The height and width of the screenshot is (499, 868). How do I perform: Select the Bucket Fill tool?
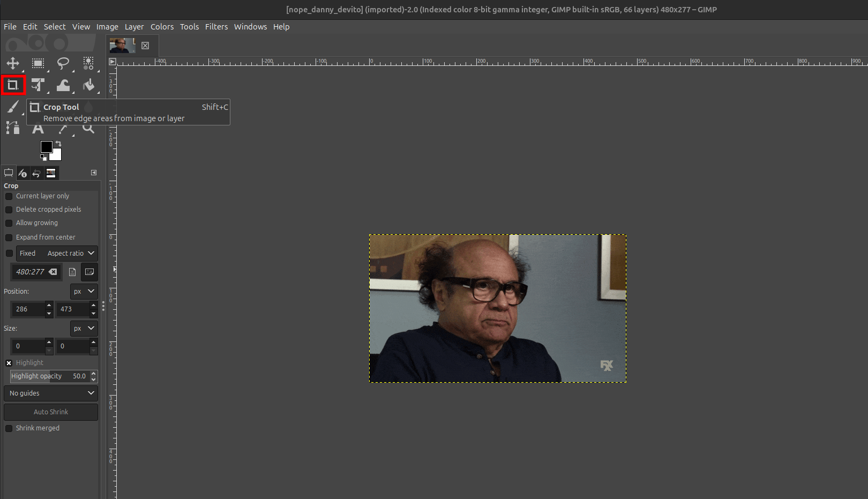click(x=88, y=85)
